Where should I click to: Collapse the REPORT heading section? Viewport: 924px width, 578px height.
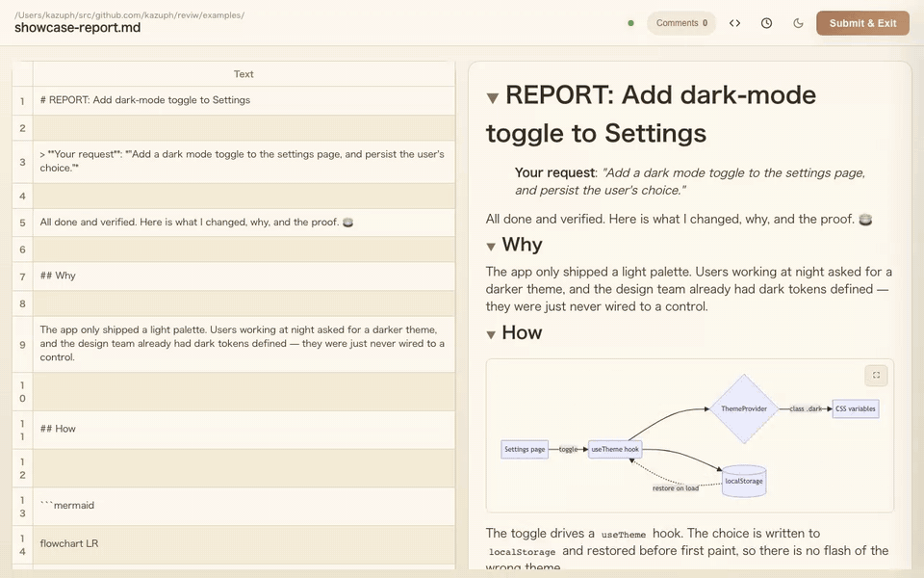tap(493, 98)
